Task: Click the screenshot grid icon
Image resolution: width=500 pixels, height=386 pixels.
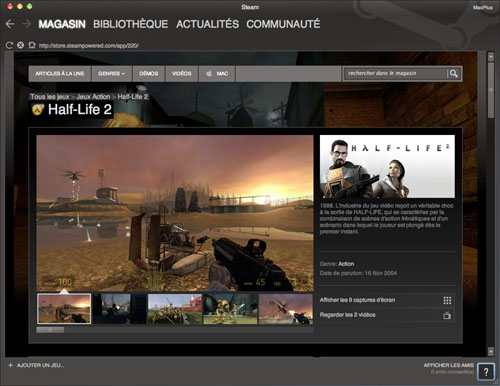Action: [x=447, y=300]
